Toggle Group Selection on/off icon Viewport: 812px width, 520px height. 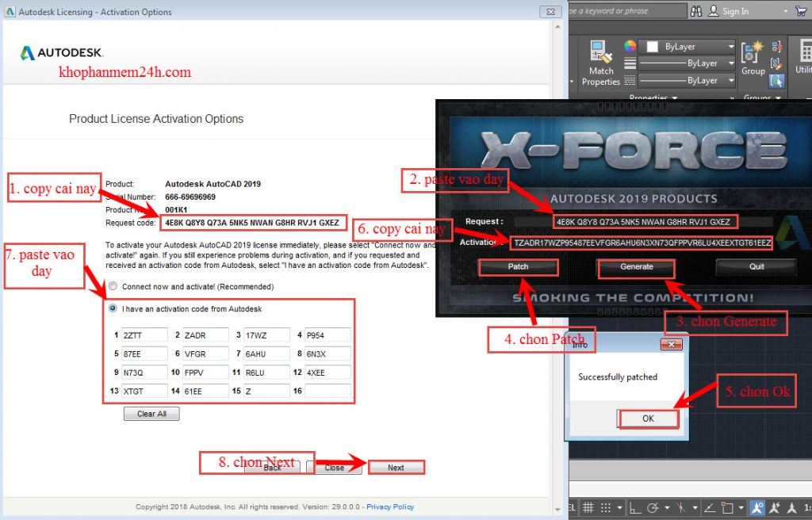point(777,81)
